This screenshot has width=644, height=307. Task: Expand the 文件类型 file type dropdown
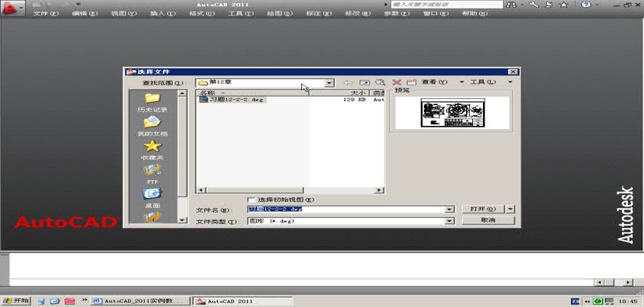450,221
